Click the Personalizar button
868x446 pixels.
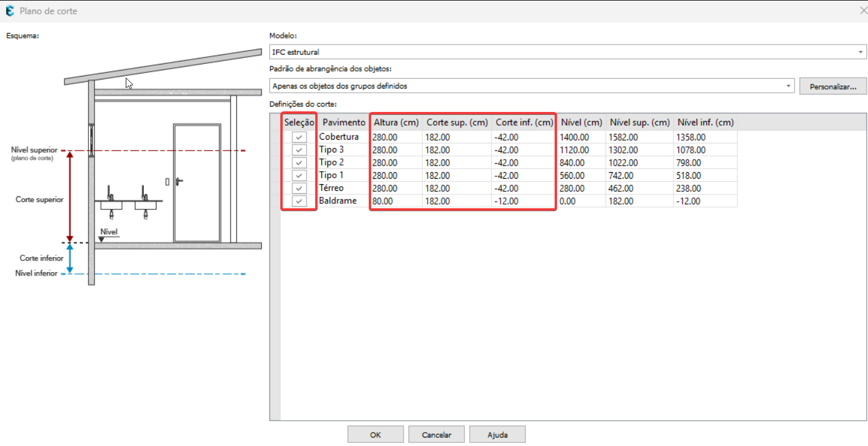pyautogui.click(x=833, y=87)
